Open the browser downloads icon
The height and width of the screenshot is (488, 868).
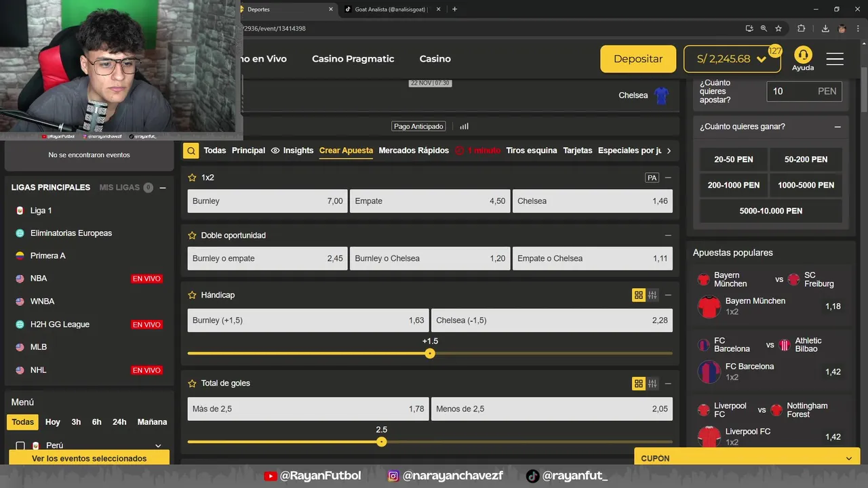pyautogui.click(x=825, y=28)
